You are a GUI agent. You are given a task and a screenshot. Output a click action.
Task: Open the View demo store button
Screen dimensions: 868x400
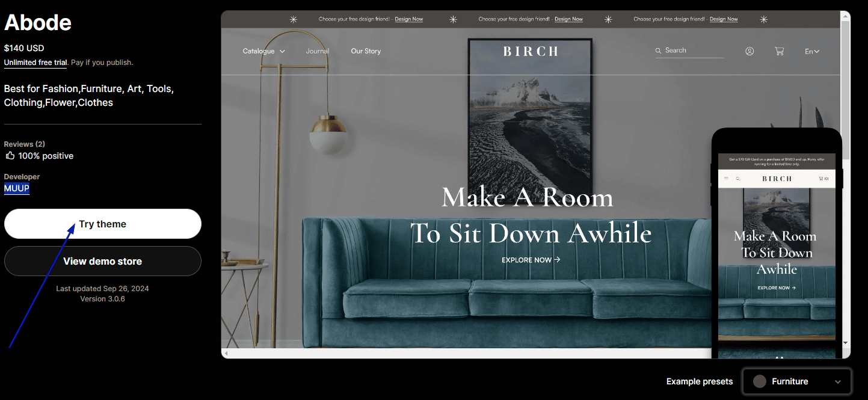click(x=103, y=261)
